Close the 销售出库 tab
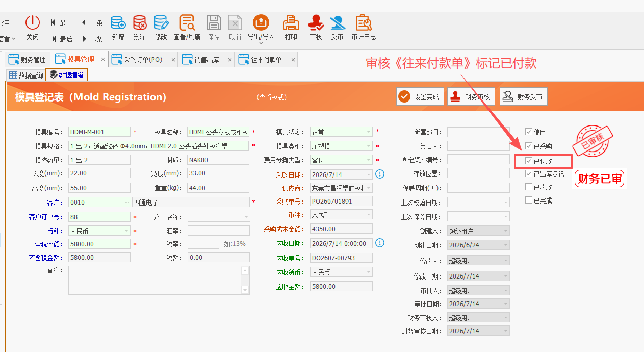Viewport: 644px width, 352px height. click(229, 60)
